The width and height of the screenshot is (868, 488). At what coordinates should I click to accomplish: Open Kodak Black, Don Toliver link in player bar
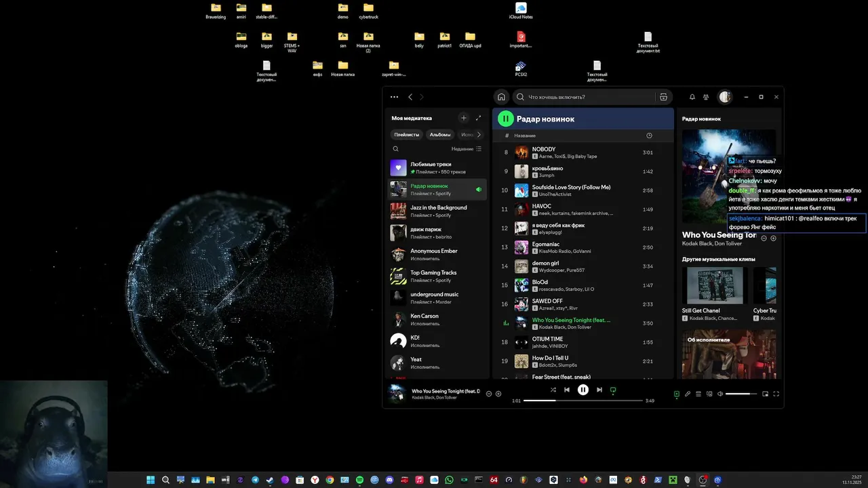point(434,398)
